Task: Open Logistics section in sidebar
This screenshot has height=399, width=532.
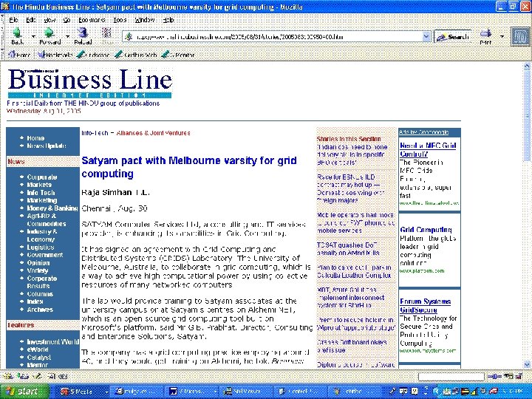Action: point(41,248)
